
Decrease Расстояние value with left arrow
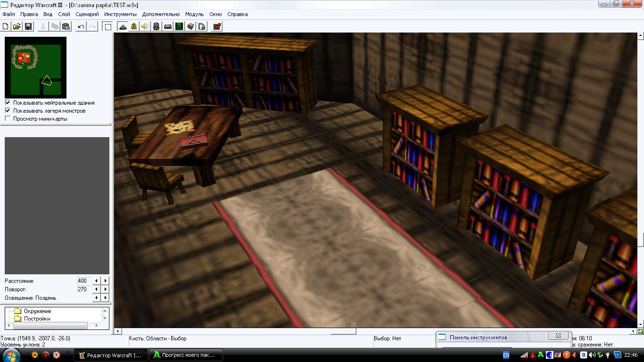click(x=97, y=281)
